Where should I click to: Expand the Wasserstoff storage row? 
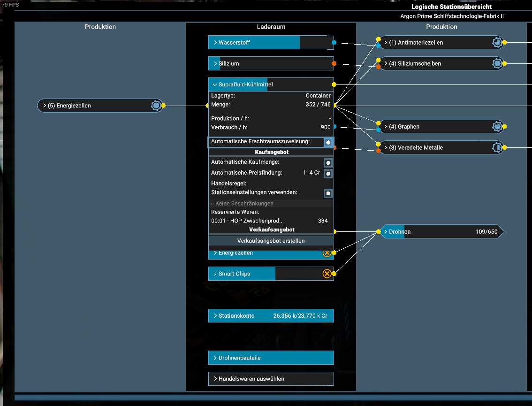tap(271, 42)
